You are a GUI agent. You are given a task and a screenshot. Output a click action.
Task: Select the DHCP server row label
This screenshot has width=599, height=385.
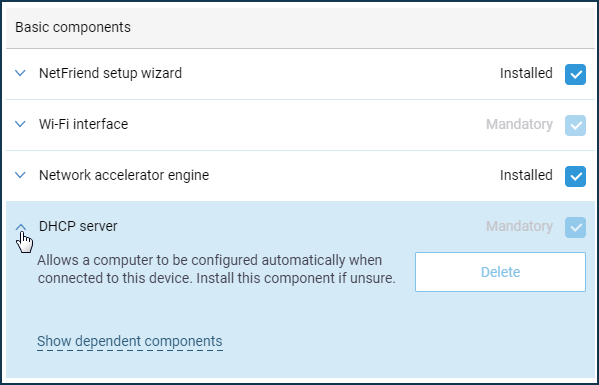[78, 226]
